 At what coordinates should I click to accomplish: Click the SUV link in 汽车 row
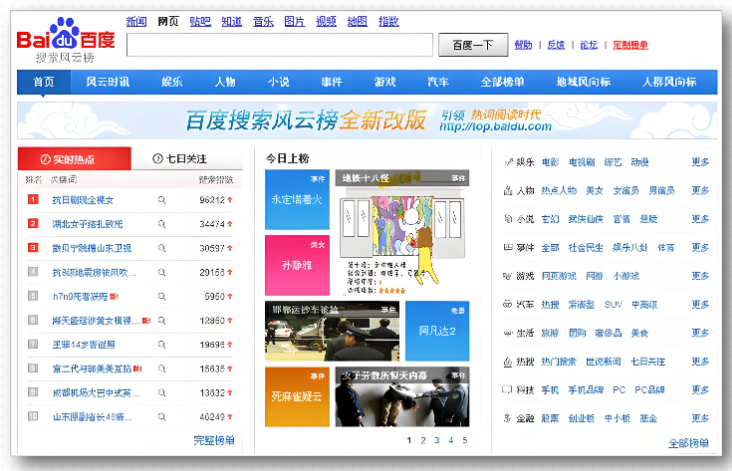(x=613, y=304)
